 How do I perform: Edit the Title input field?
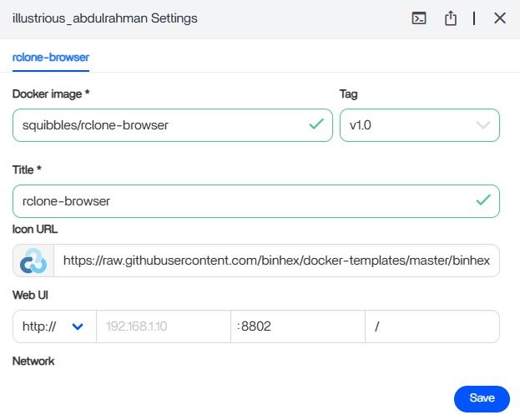click(x=256, y=201)
